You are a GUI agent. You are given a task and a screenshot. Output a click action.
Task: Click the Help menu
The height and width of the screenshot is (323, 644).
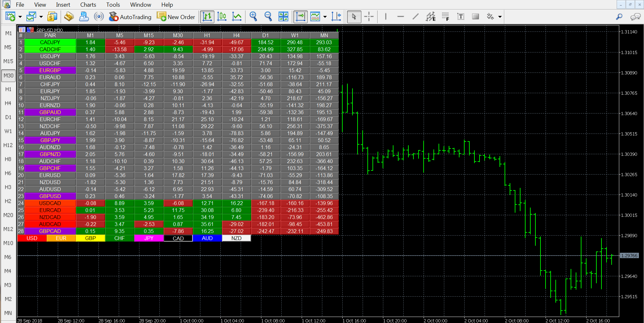pyautogui.click(x=167, y=4)
